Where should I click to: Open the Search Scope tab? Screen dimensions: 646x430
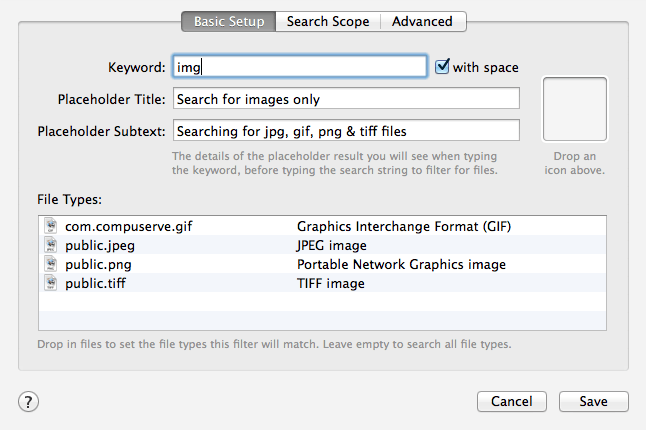pos(328,21)
